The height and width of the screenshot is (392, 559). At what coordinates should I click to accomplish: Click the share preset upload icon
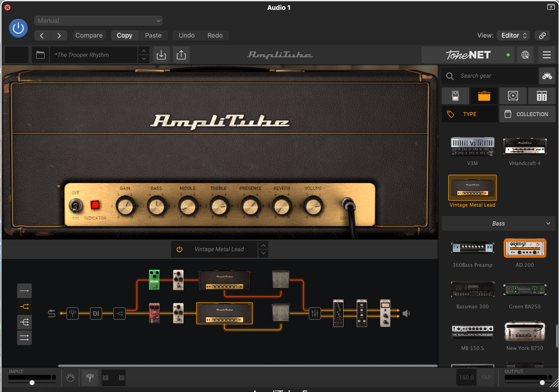click(x=181, y=55)
